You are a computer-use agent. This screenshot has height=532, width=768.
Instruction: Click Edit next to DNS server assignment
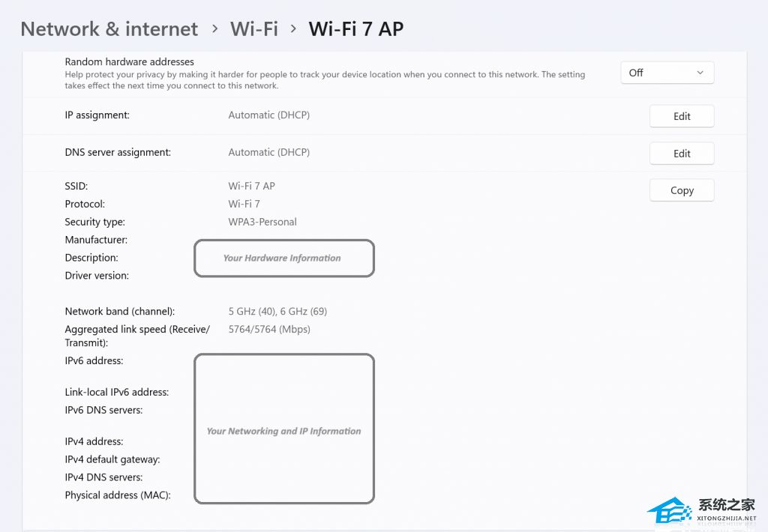click(x=682, y=154)
